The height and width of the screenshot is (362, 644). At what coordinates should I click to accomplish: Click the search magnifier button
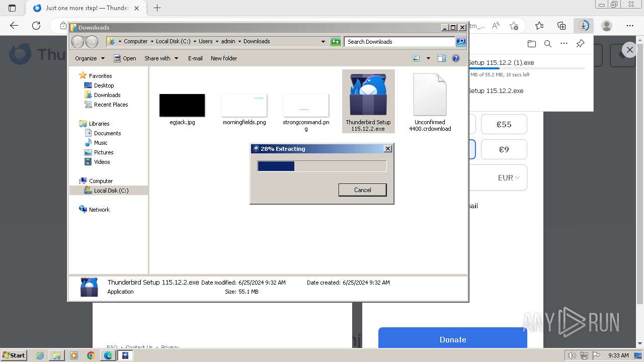tap(461, 42)
